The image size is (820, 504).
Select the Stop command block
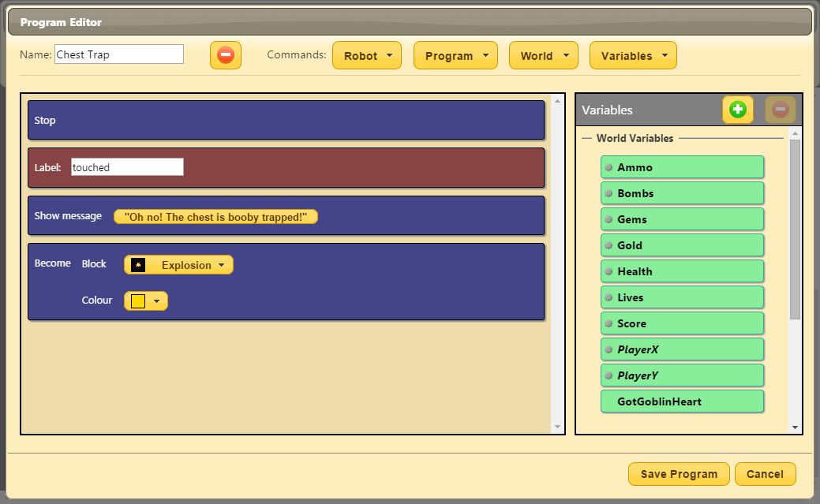[x=286, y=120]
